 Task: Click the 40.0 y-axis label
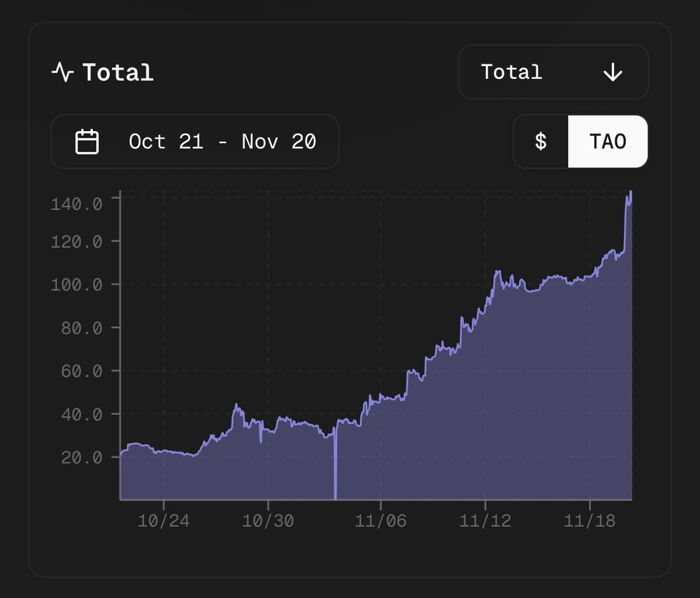tap(82, 414)
